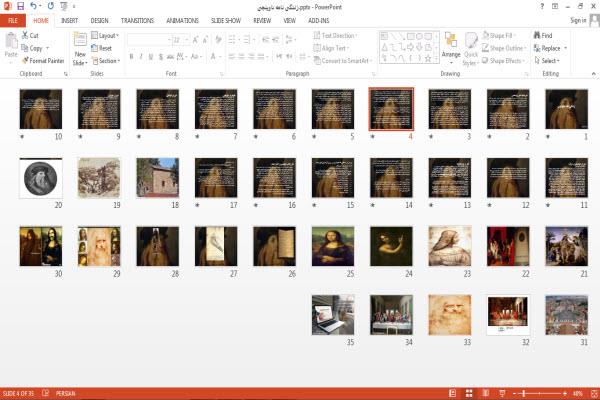Toggle text shadow
Image resolution: width=600 pixels, height=400 pixels.
(x=161, y=57)
